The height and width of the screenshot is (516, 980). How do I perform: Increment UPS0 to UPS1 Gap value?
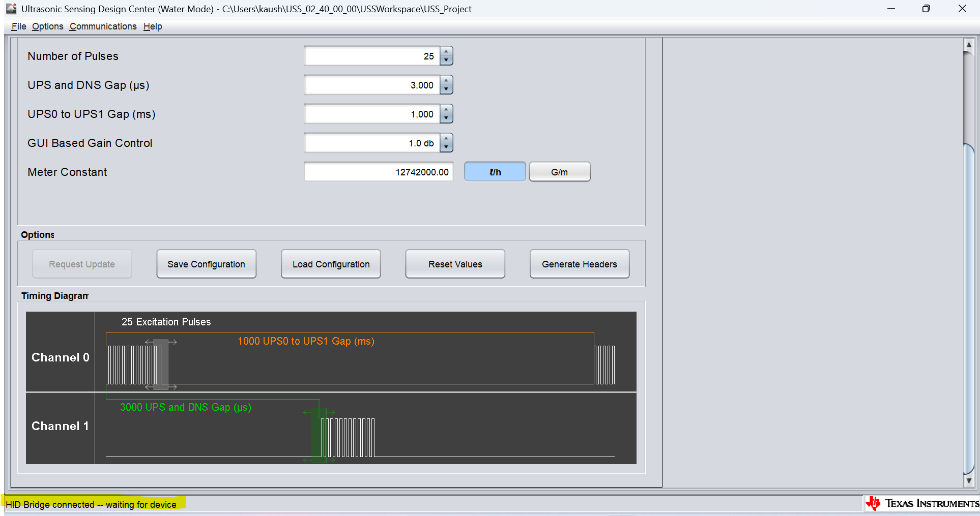pyautogui.click(x=446, y=109)
